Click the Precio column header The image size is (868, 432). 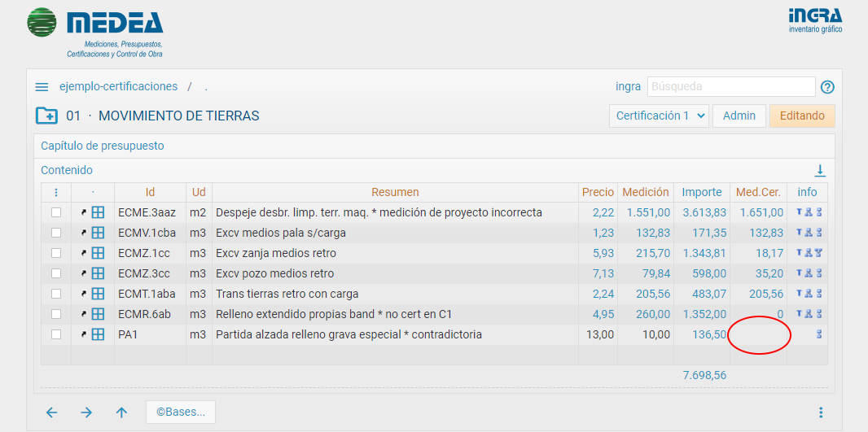pyautogui.click(x=598, y=193)
